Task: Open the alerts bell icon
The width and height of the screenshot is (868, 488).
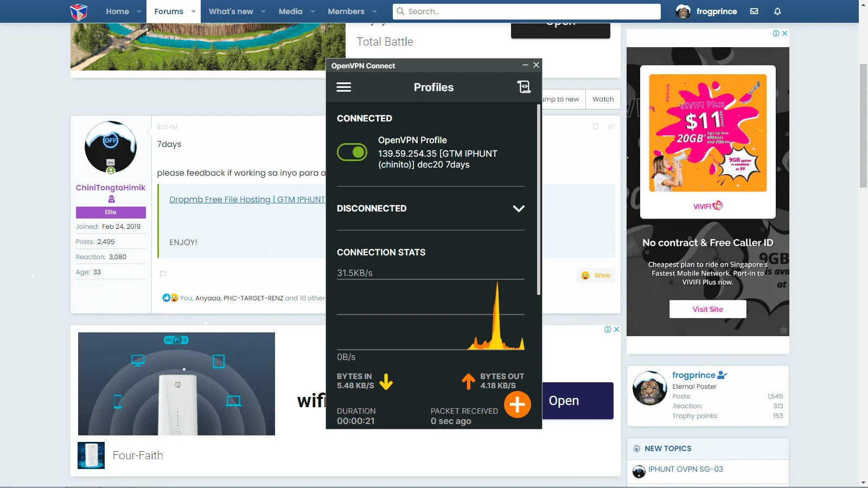Action: 777,11
